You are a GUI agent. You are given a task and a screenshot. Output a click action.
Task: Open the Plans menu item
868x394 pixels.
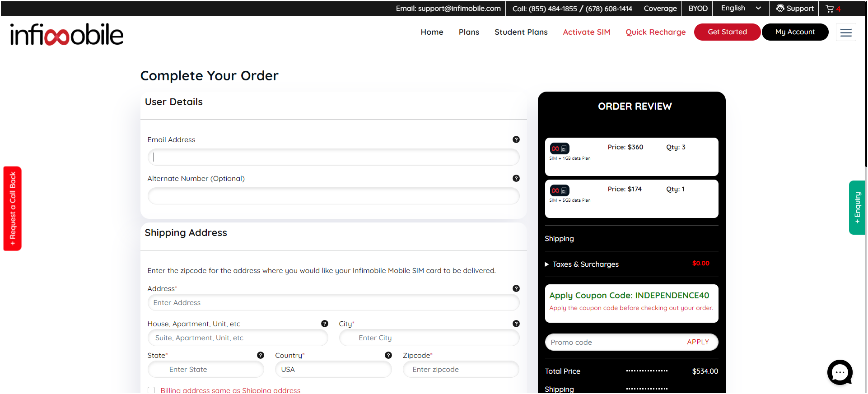(x=469, y=32)
